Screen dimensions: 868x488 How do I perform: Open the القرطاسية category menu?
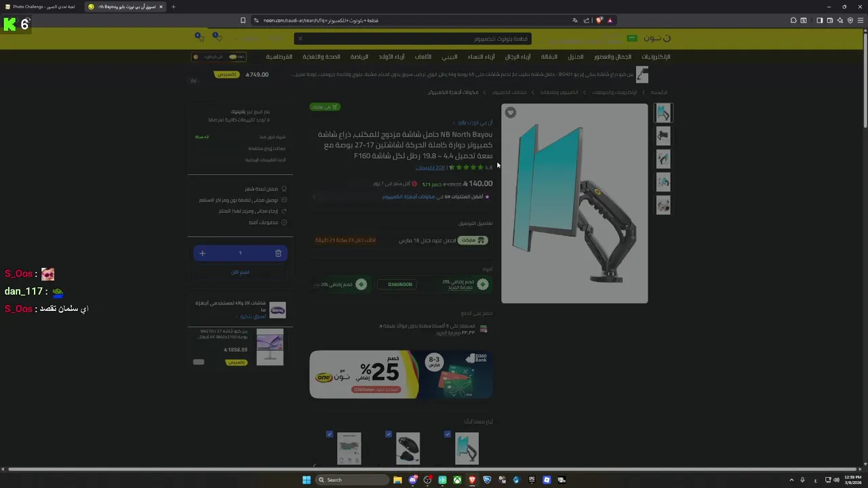[279, 57]
